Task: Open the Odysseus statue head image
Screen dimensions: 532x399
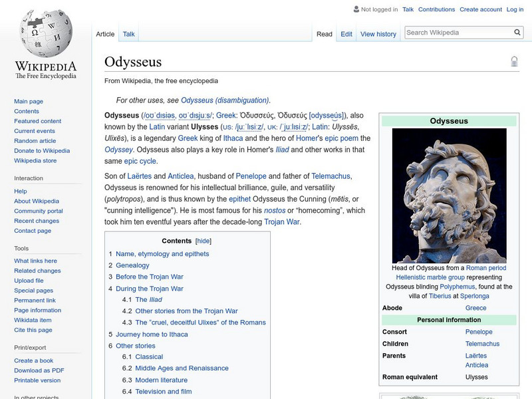Action: (x=450, y=196)
